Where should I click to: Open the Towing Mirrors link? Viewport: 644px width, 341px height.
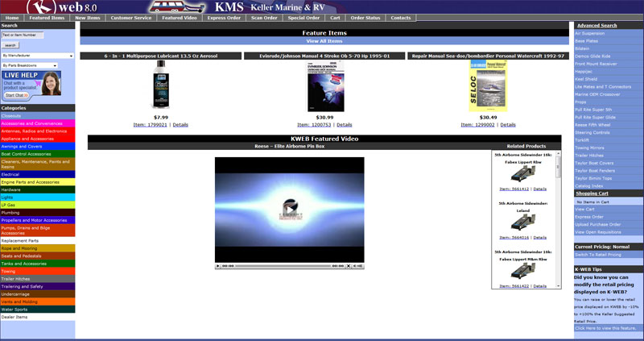[589, 148]
